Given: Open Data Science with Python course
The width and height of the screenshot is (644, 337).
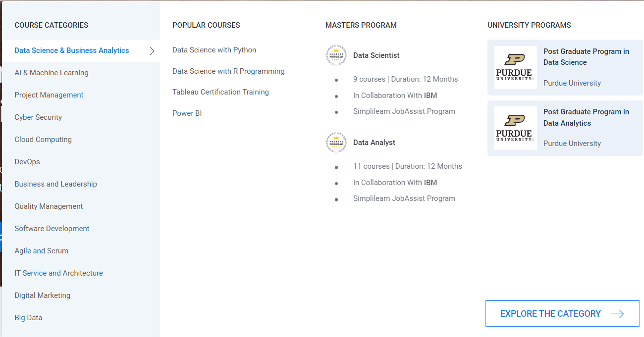Looking at the screenshot, I should point(215,50).
